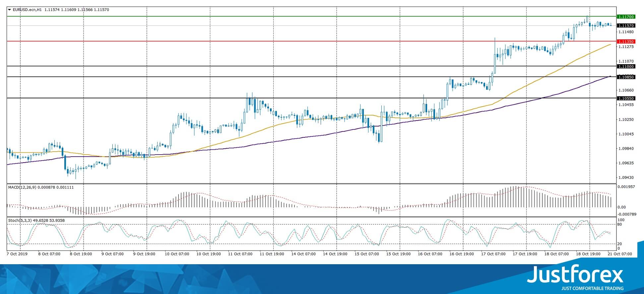Click the 15 Oct 19:00 time label
The image size is (644, 294).
399,254
